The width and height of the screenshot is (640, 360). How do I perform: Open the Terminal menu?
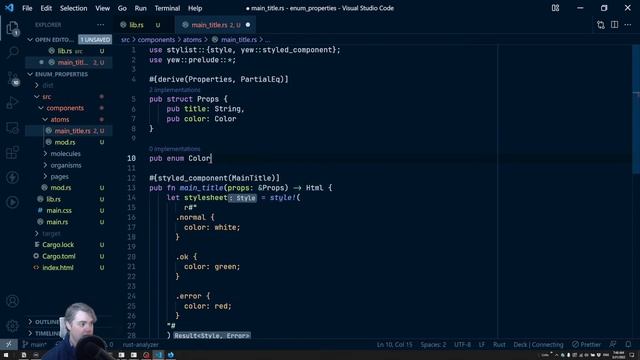(167, 8)
